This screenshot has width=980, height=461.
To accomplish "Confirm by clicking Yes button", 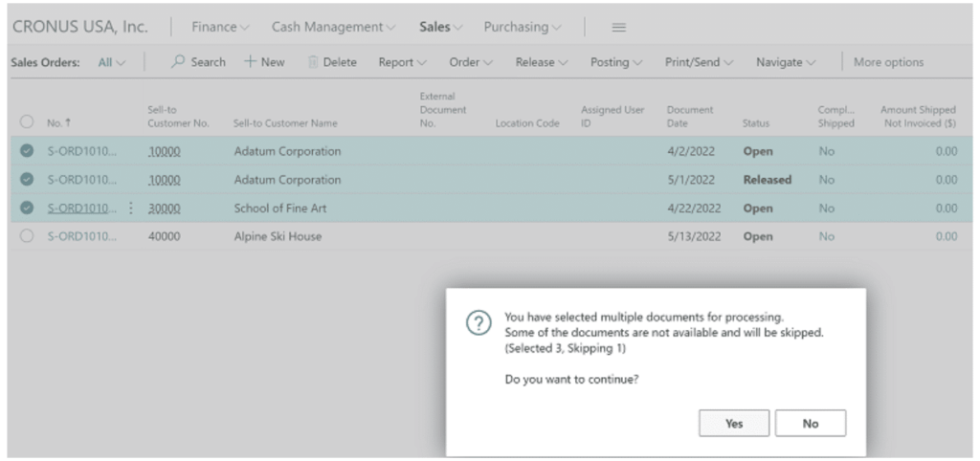I will click(x=733, y=424).
